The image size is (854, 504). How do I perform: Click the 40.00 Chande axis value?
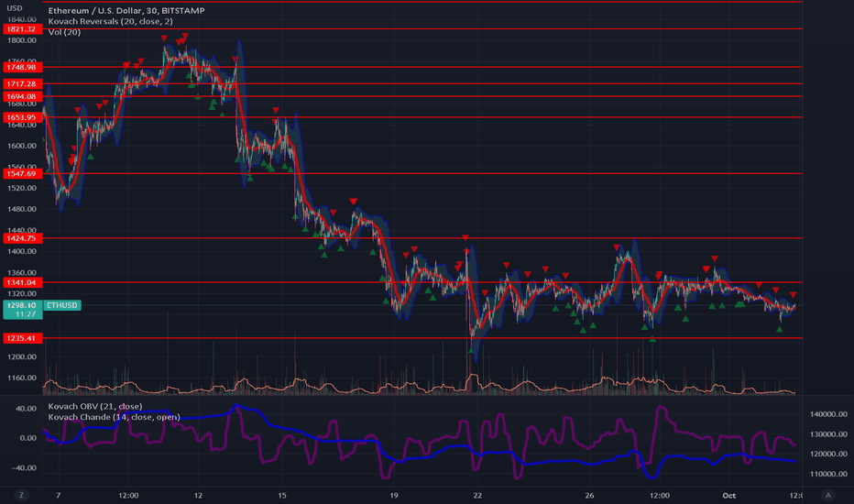(27, 408)
